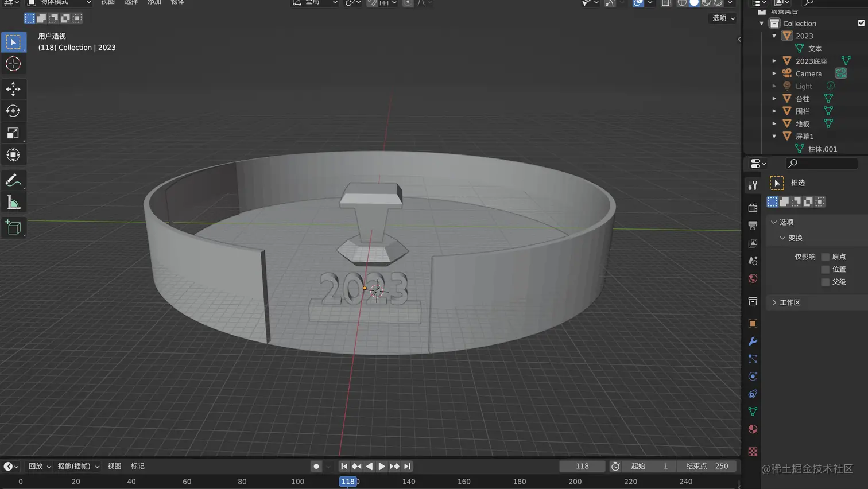Click the 结束点 end frame field

(707, 467)
